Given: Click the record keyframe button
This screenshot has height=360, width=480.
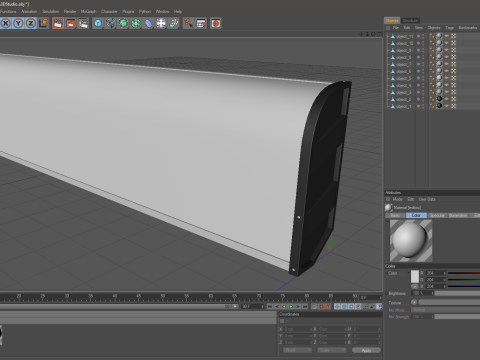Looking at the screenshot, I should click(321, 306).
